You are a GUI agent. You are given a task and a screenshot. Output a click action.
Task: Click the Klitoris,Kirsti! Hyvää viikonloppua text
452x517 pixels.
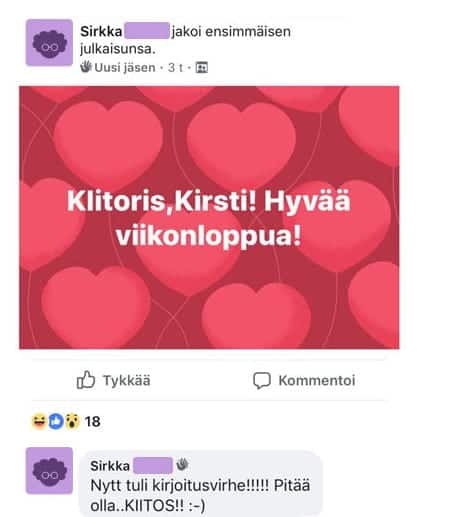[209, 218]
